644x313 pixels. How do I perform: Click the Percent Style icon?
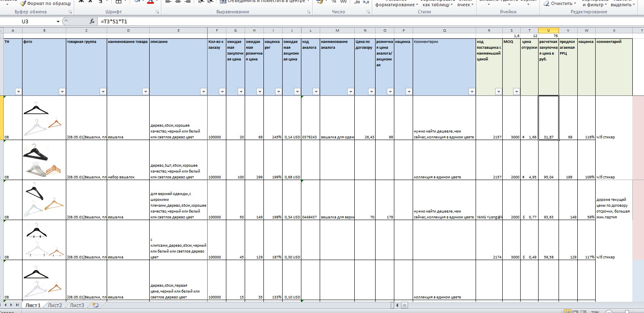[x=334, y=2]
